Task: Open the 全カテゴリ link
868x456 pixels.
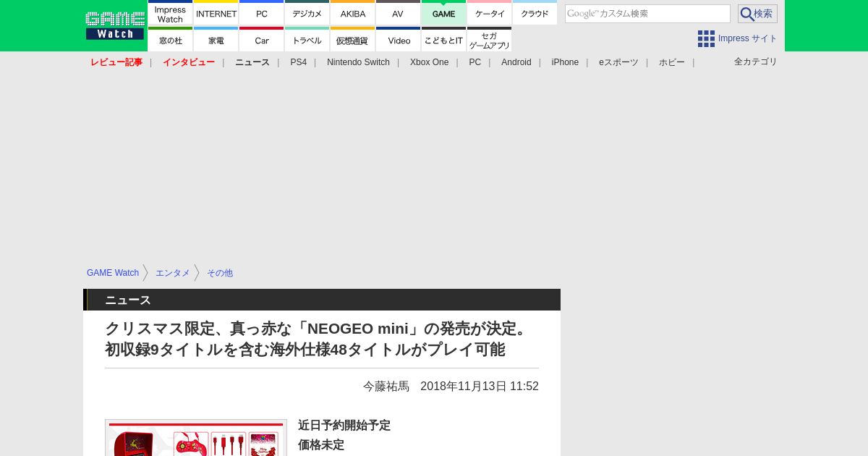Action: [756, 62]
